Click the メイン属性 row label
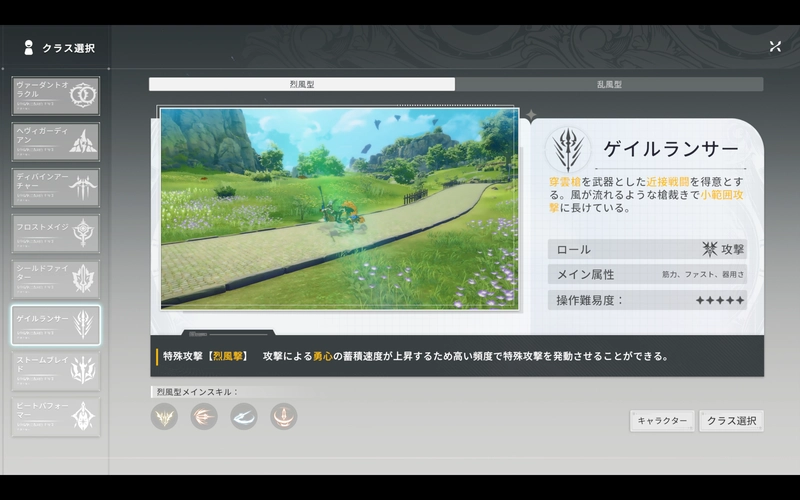This screenshot has width=800, height=500. 585,274
